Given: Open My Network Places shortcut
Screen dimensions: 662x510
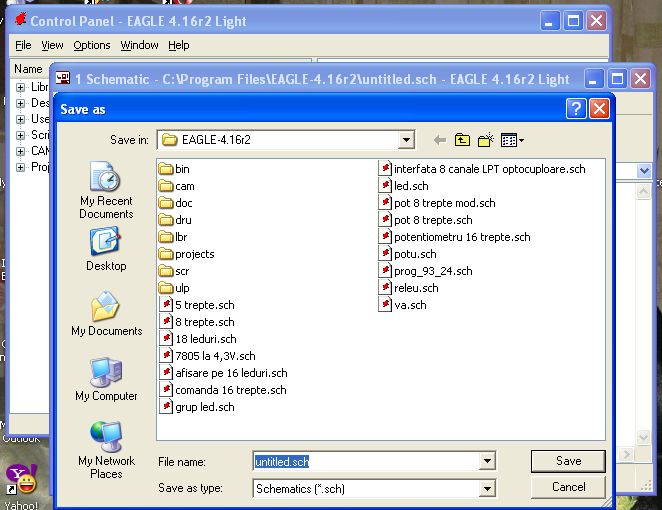Looking at the screenshot, I should [x=106, y=450].
